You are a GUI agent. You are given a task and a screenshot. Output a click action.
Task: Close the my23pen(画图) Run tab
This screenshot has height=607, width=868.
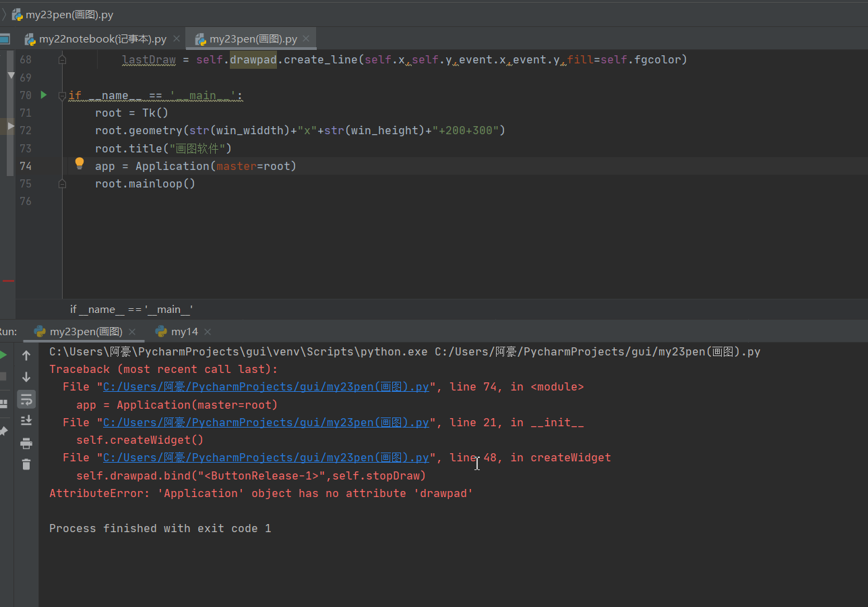coord(132,331)
